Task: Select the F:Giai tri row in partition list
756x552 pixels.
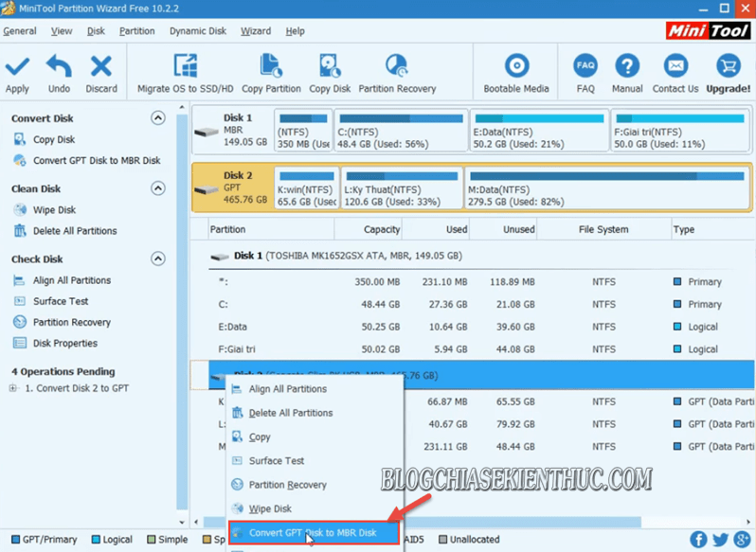Action: [x=473, y=349]
